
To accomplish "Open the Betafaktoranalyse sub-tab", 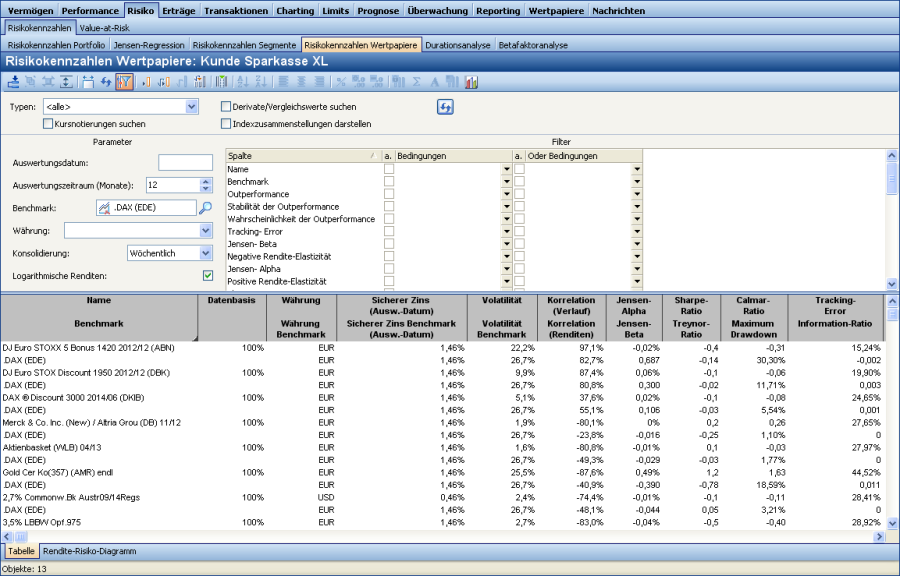I will (533, 45).
